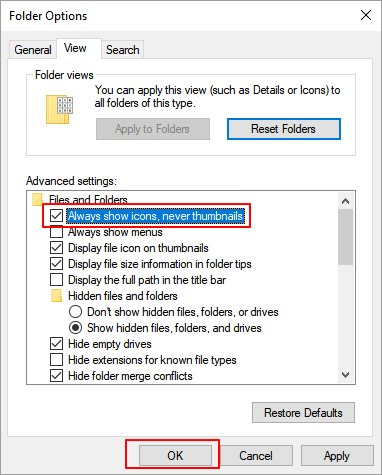Enable Hide extensions for known file types

point(56,360)
